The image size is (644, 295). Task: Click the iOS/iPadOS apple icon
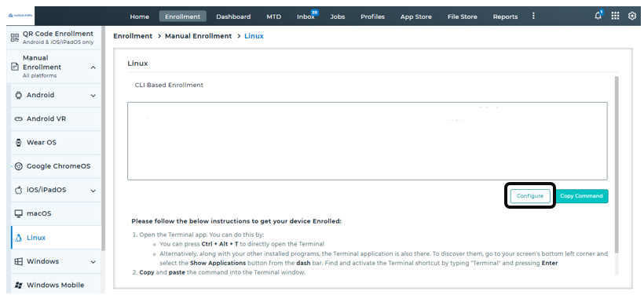[18, 190]
